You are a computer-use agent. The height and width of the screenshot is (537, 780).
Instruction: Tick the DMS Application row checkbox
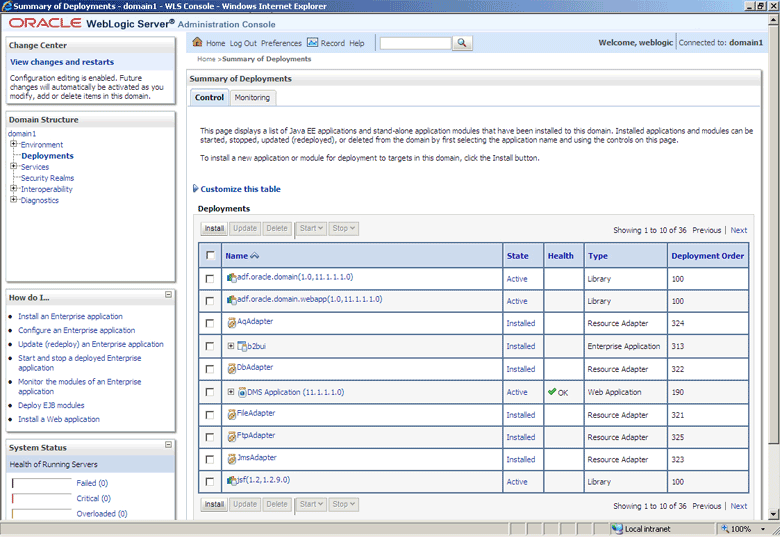pos(210,392)
